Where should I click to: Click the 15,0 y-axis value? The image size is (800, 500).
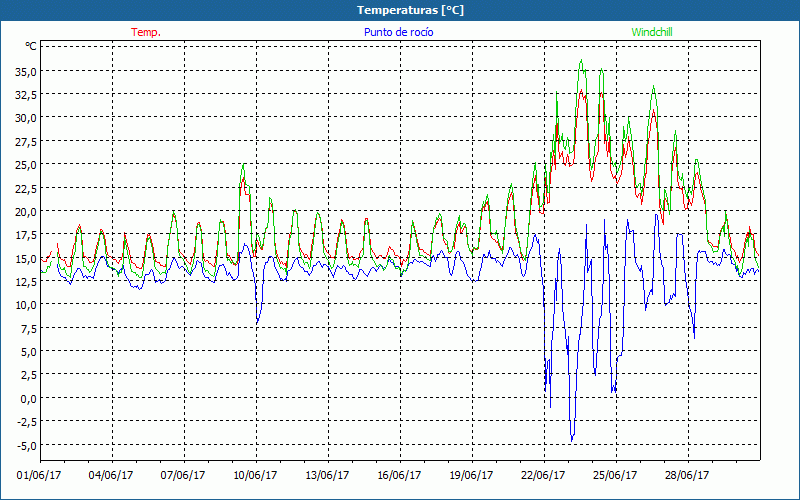coord(26,259)
